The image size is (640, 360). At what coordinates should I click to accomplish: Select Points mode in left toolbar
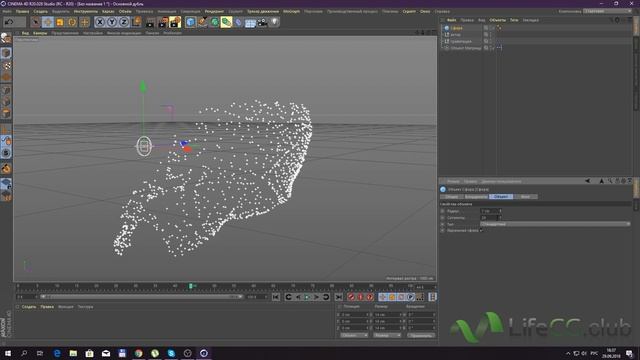(6, 90)
